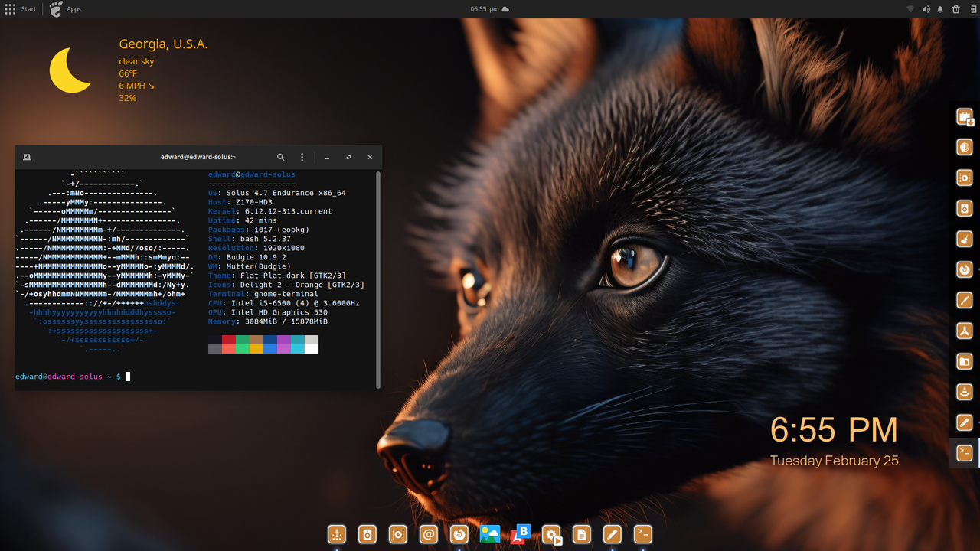The width and height of the screenshot is (980, 551).
Task: Launch the speaker audio app in bottom dock
Action: (x=367, y=534)
